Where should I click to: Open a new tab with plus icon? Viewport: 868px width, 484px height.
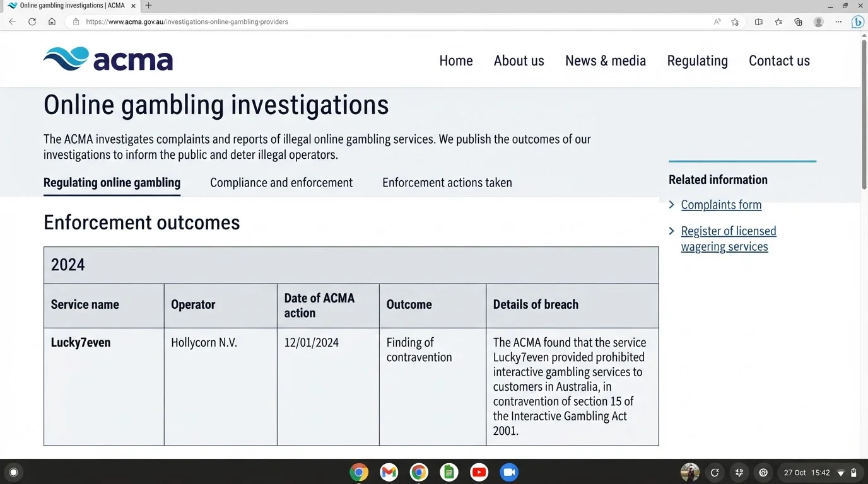point(149,6)
